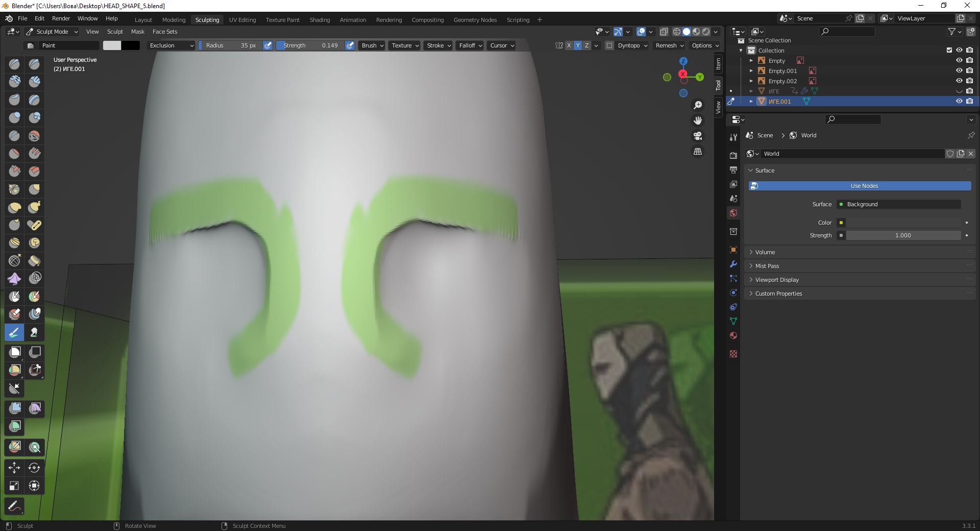
Task: Click the Use Nodes button
Action: click(x=860, y=186)
